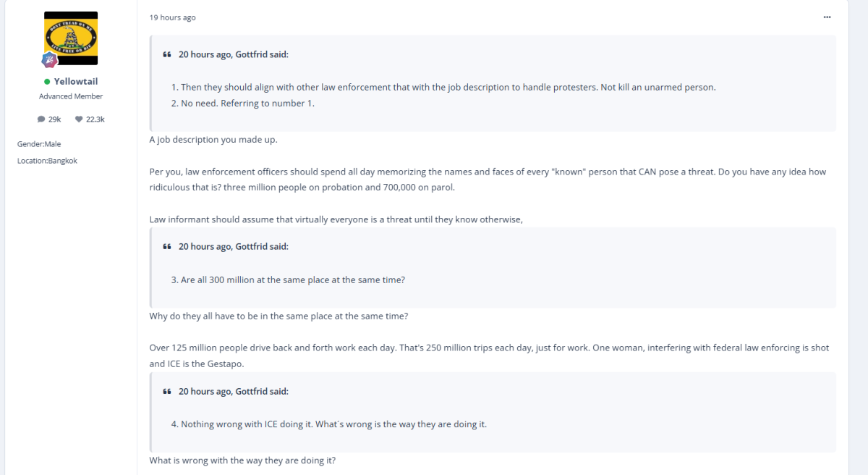Click quote icon above "Nothing wrong with ICE"
The height and width of the screenshot is (475, 868).
tap(167, 391)
